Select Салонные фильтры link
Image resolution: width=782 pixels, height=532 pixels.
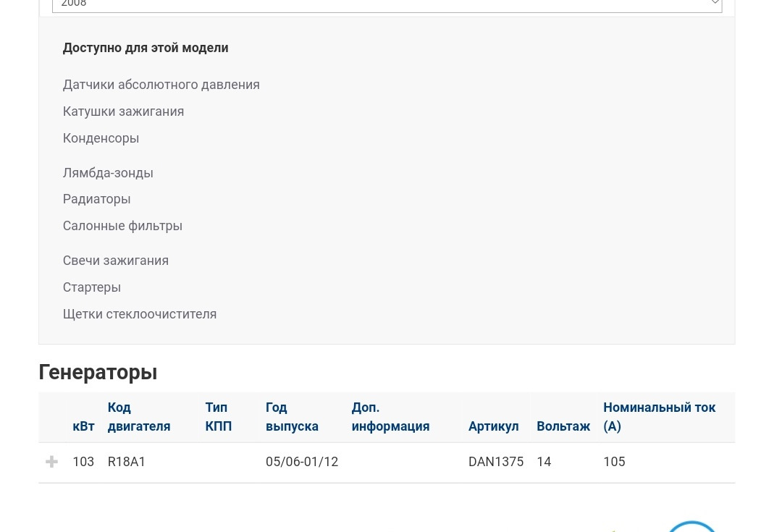point(122,226)
